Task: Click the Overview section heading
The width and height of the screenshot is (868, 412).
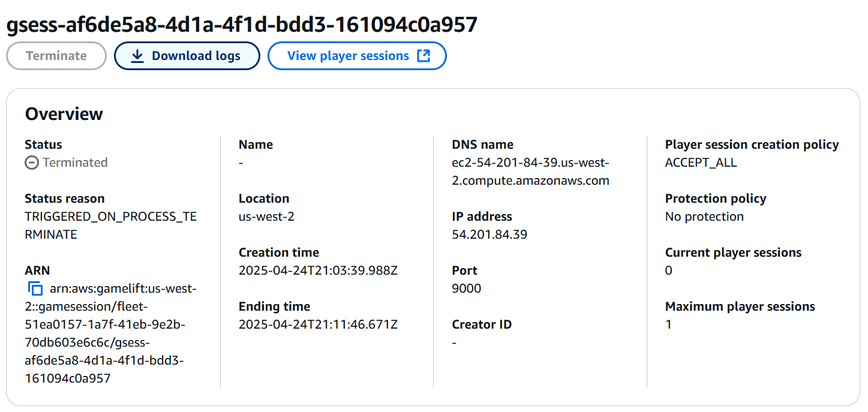Action: [x=64, y=113]
